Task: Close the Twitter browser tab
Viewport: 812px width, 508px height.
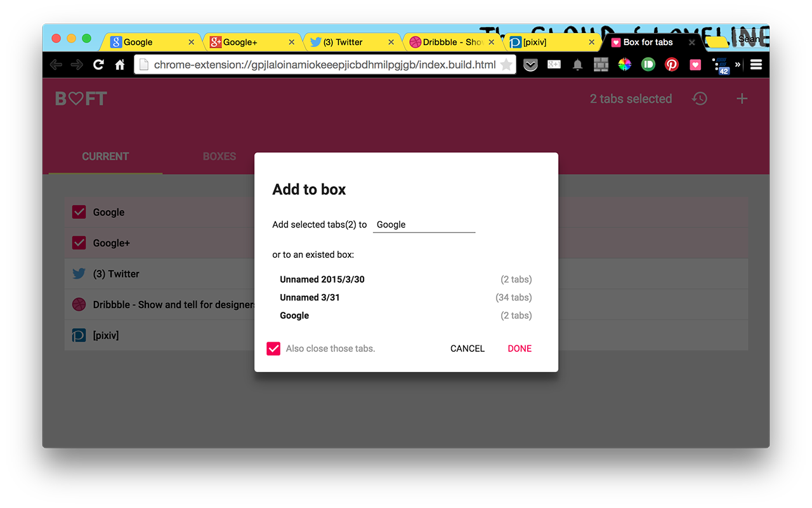Action: 391,42
